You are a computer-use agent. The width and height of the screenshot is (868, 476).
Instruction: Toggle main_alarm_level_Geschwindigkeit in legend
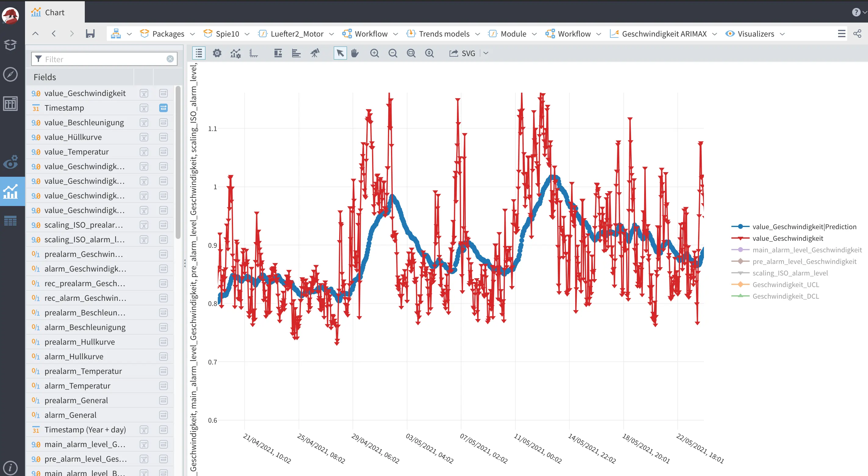pos(807,250)
